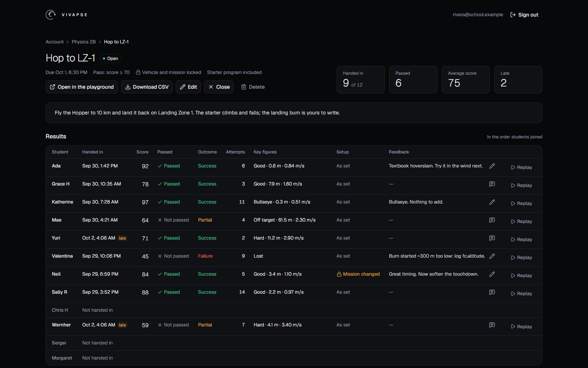Click 'Vehicle and mission locked' label

168,72
